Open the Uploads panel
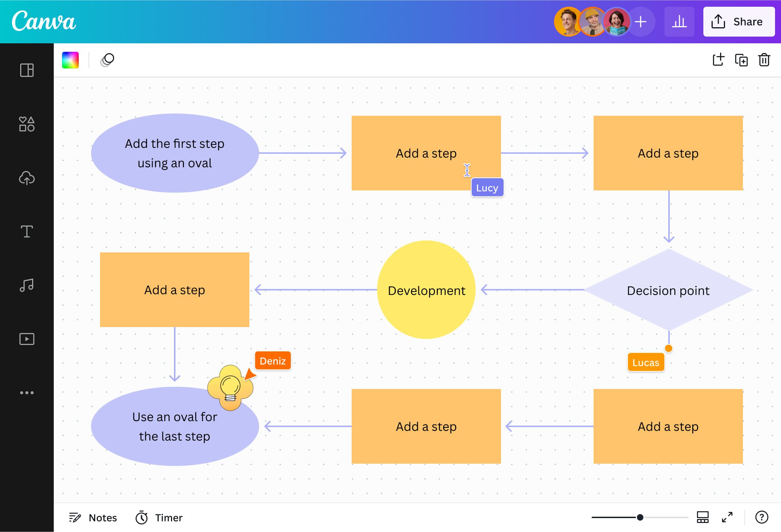781x532 pixels. (x=27, y=178)
